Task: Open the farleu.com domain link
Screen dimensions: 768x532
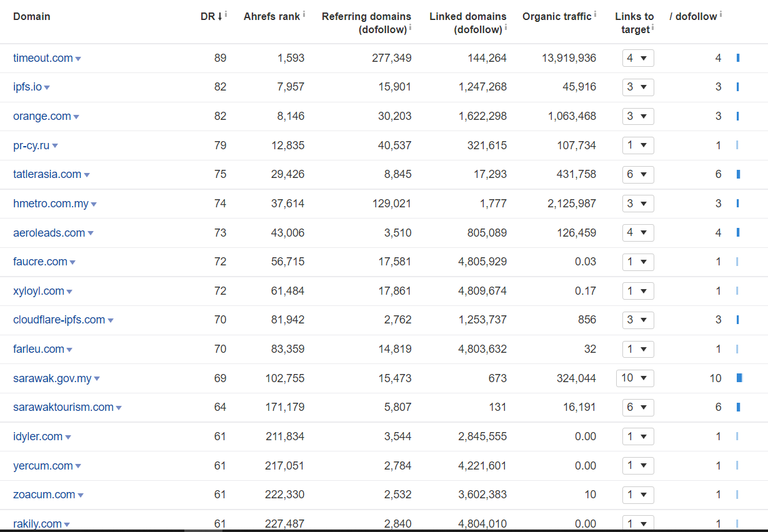Action: click(39, 349)
